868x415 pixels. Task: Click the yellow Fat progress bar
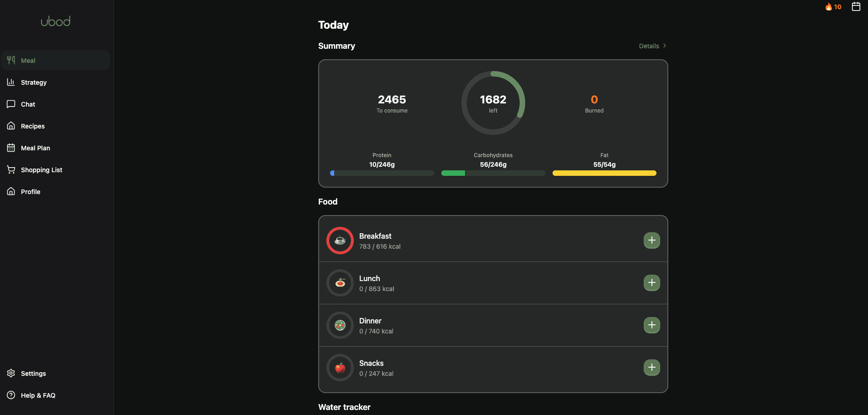(604, 173)
